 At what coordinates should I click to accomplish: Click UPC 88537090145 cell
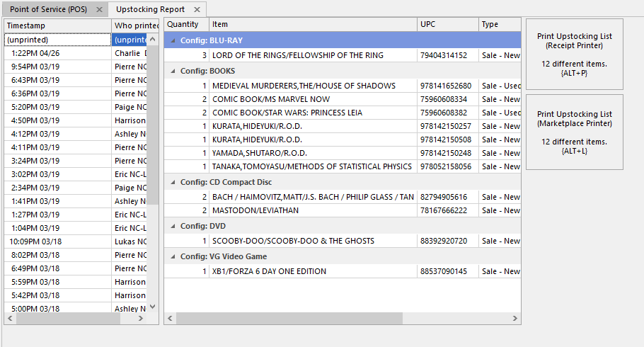pyautogui.click(x=448, y=271)
